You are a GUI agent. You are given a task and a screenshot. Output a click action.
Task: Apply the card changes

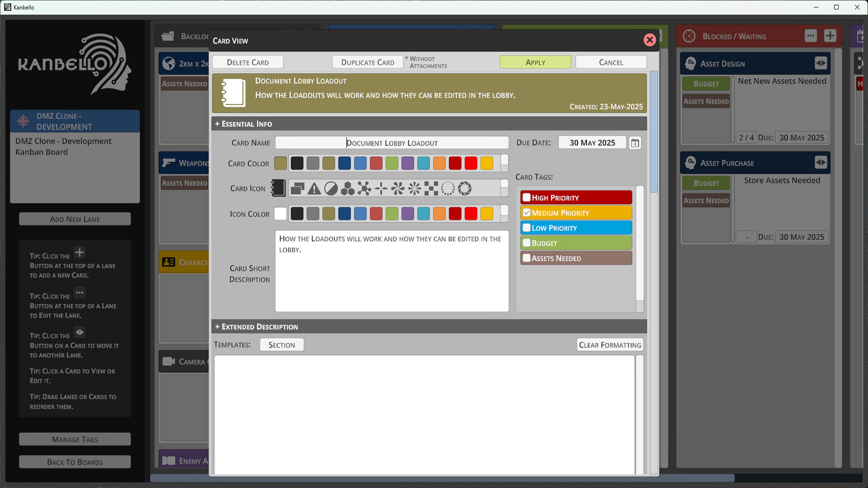pyautogui.click(x=535, y=62)
